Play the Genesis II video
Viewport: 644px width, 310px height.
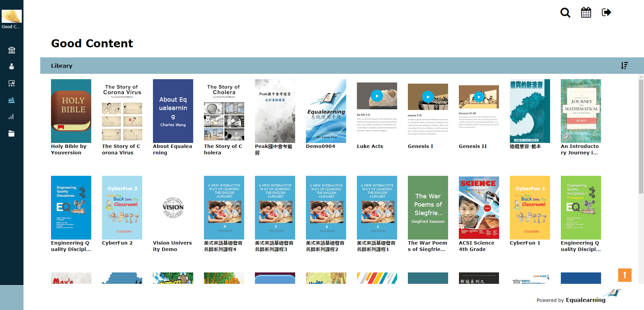point(479,97)
